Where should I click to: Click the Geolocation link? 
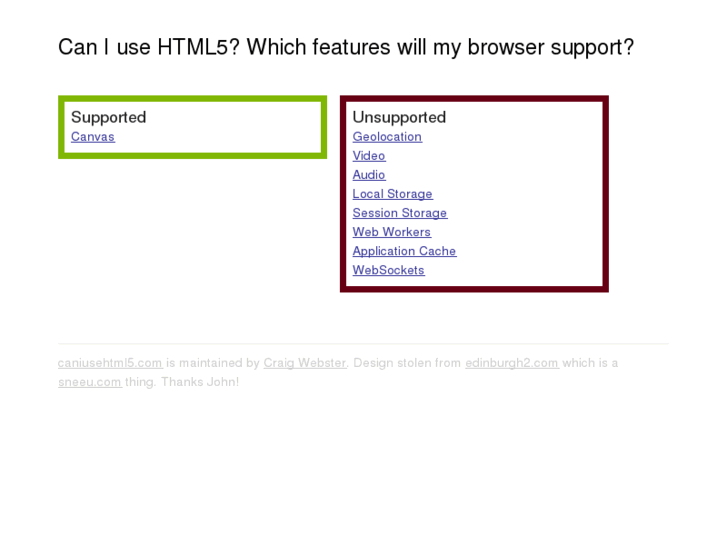coord(387,137)
